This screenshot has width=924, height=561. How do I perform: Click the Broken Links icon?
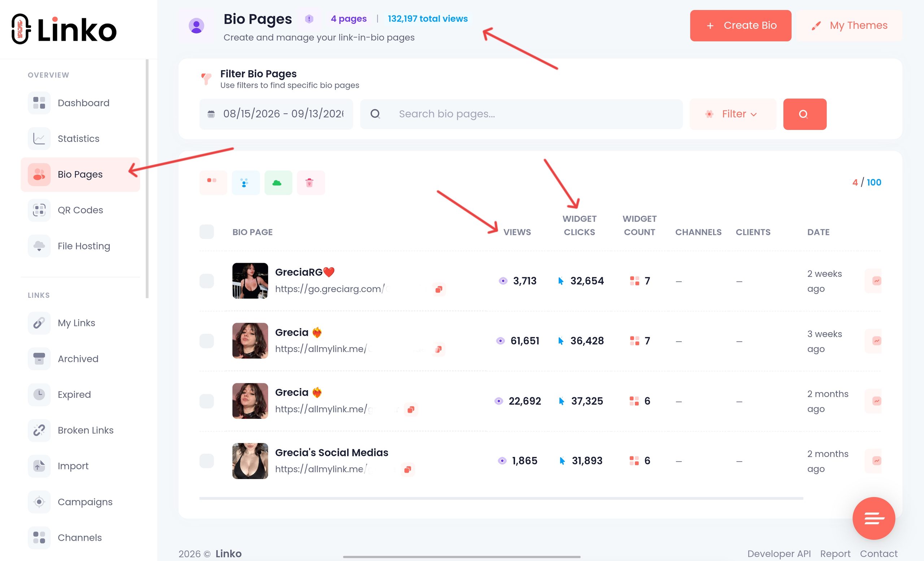click(39, 430)
